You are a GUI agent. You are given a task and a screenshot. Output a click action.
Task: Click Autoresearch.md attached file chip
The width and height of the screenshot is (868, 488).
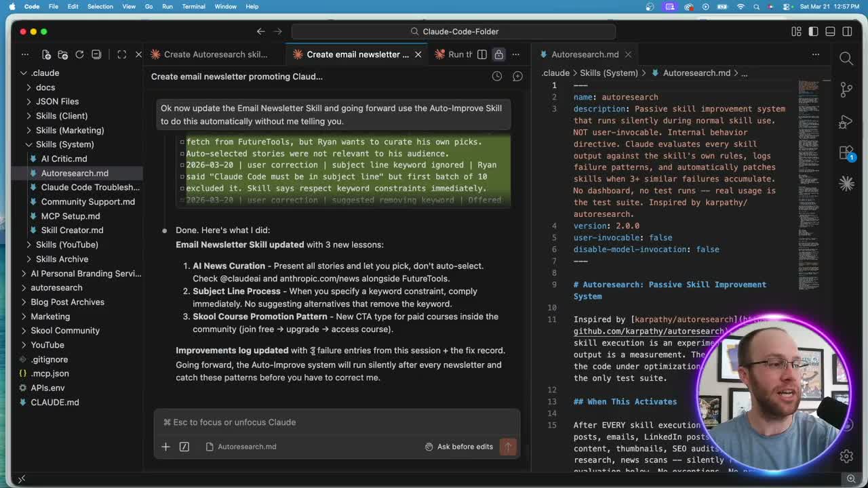[241, 447]
